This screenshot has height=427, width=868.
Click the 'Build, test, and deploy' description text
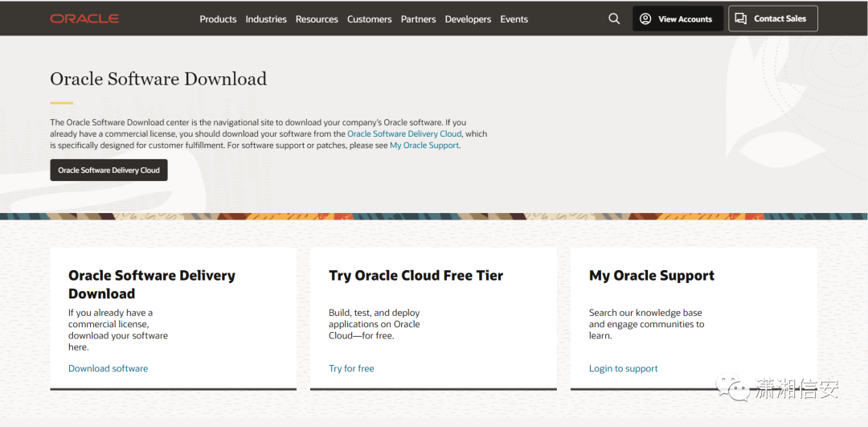coord(375,324)
